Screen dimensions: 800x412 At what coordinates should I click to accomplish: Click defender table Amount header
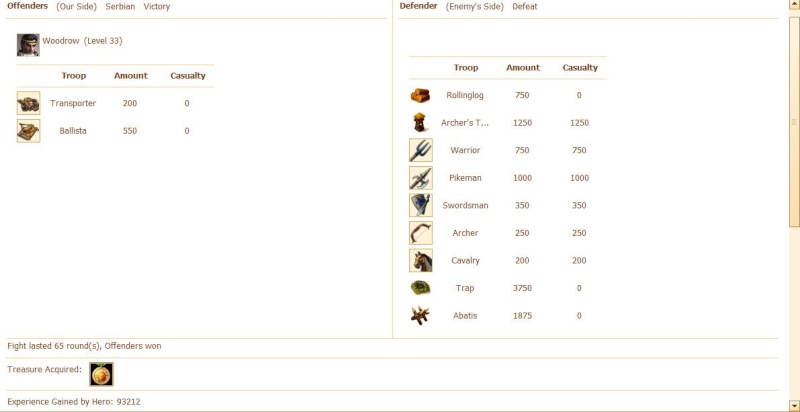pos(523,67)
